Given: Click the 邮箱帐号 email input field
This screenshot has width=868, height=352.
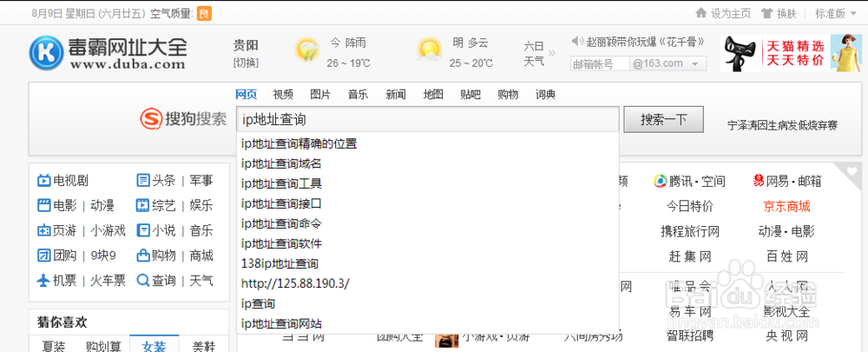Looking at the screenshot, I should pyautogui.click(x=600, y=63).
